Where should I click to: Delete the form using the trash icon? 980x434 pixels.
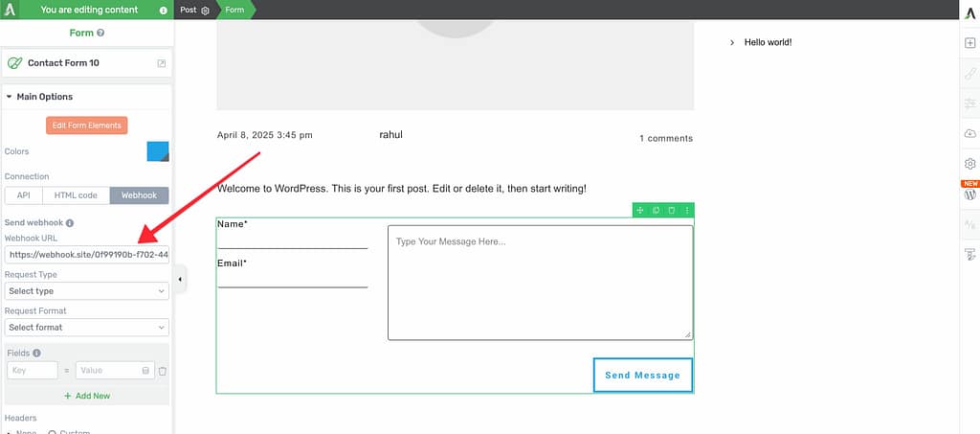pyautogui.click(x=671, y=210)
